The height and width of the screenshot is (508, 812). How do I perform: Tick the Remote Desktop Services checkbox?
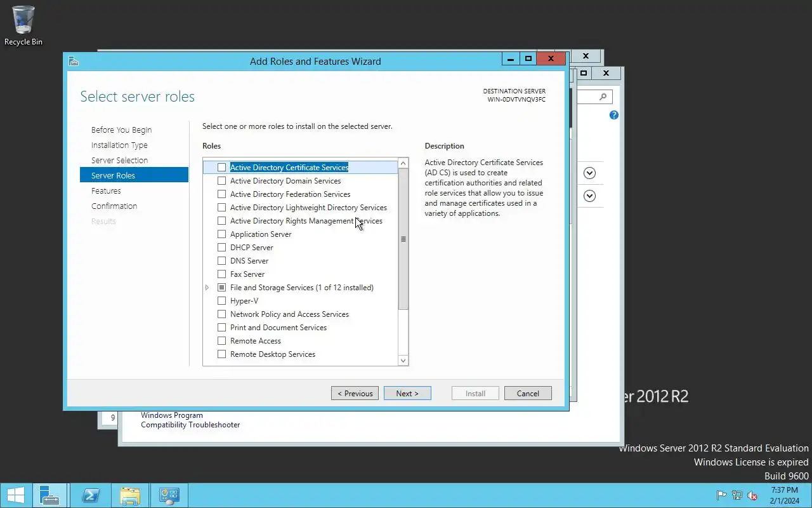pyautogui.click(x=221, y=354)
